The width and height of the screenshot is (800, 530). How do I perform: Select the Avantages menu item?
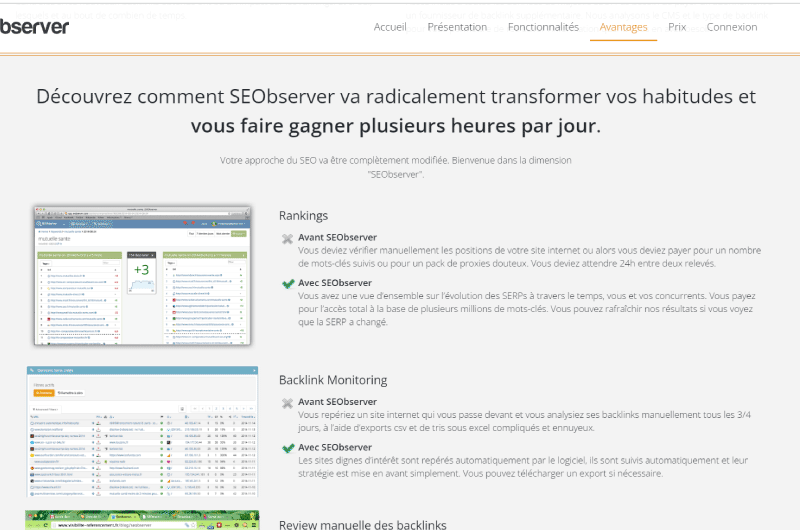pyautogui.click(x=623, y=27)
